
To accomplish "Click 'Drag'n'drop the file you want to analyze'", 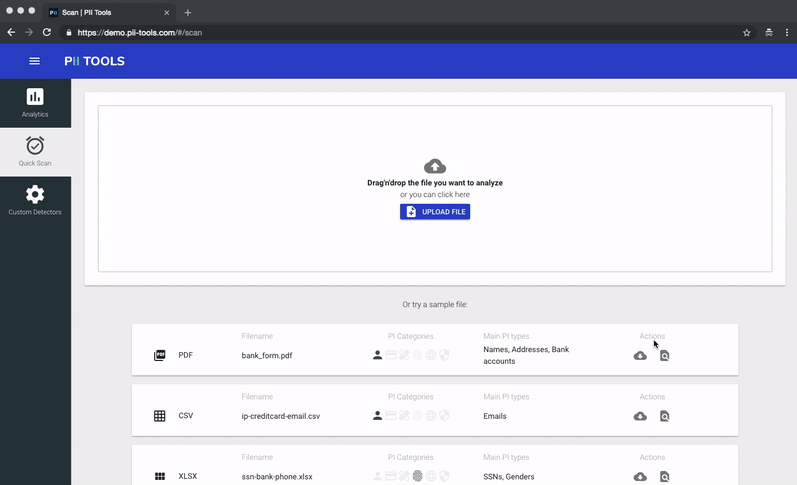I will 435,183.
